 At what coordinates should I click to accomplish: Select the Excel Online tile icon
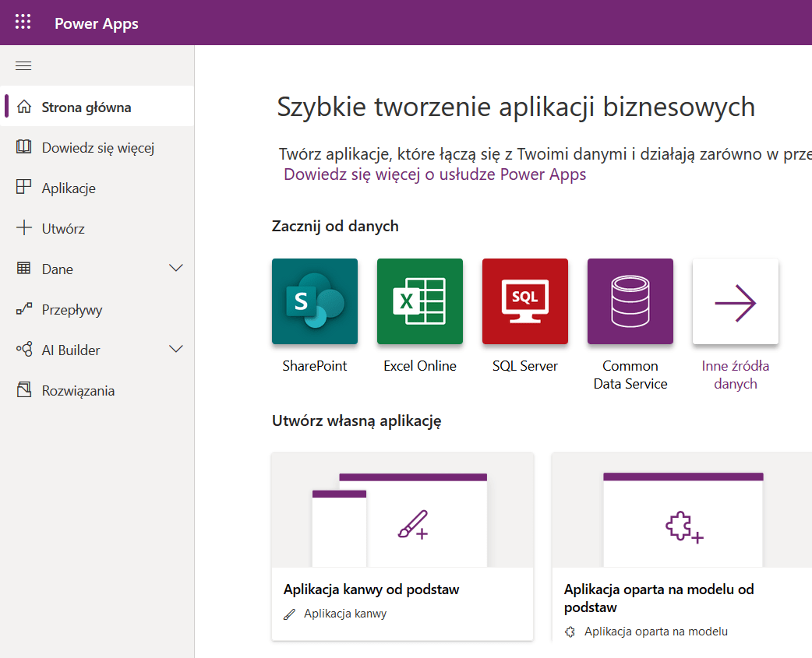(420, 301)
